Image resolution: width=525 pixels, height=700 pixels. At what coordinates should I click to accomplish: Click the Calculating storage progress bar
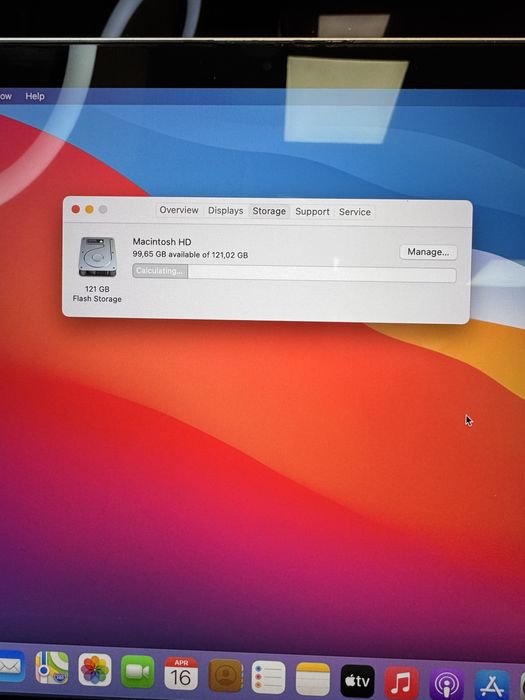tap(294, 272)
